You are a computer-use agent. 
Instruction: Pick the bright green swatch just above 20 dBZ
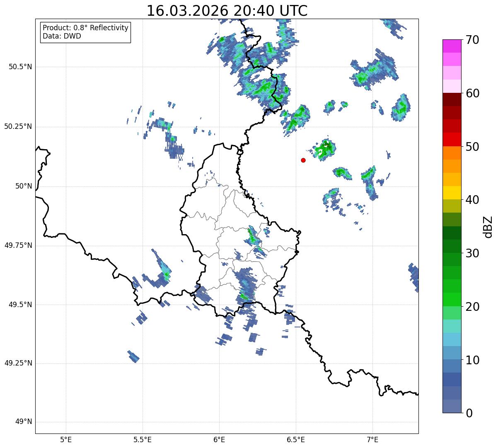click(452, 300)
